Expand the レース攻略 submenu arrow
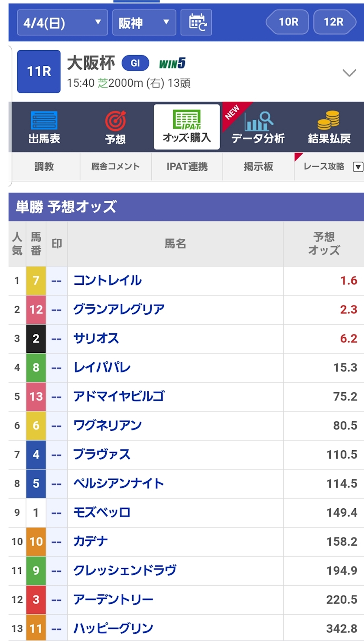The height and width of the screenshot is (641, 364). pyautogui.click(x=358, y=166)
